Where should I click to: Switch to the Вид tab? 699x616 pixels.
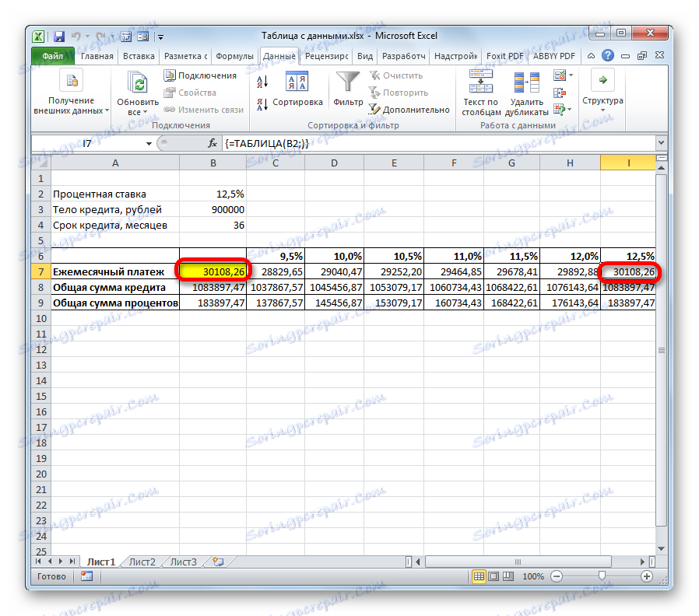(364, 56)
